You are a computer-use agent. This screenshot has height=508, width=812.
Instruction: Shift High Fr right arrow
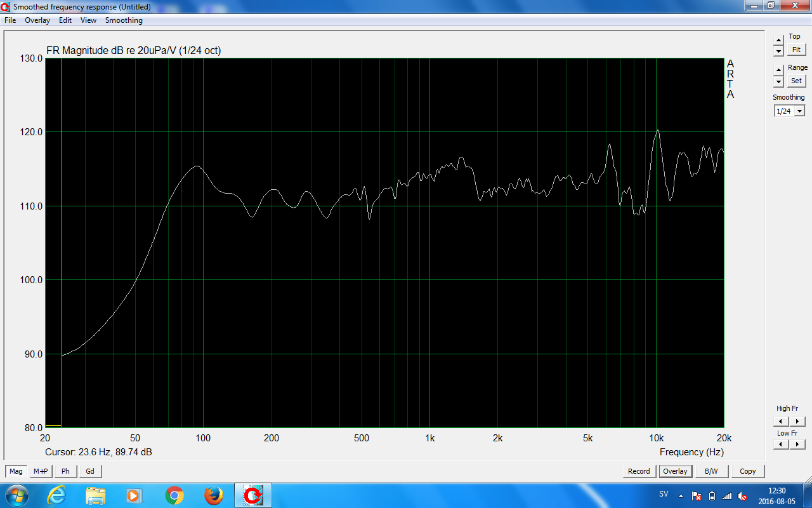coord(797,421)
